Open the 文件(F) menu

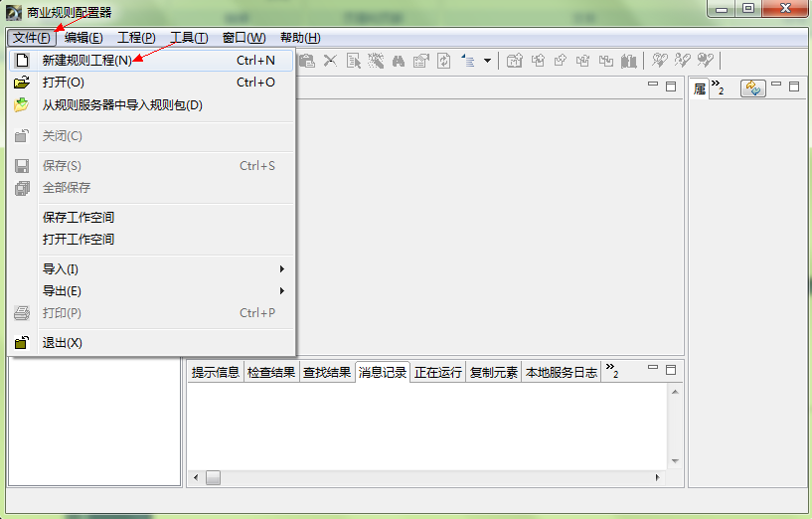tap(32, 38)
